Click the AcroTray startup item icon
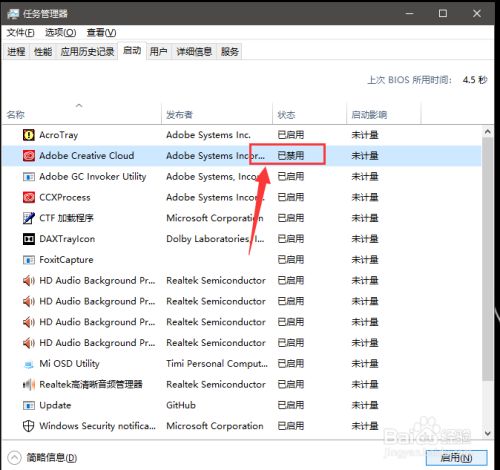Viewport: 500px width, 470px height. [29, 135]
